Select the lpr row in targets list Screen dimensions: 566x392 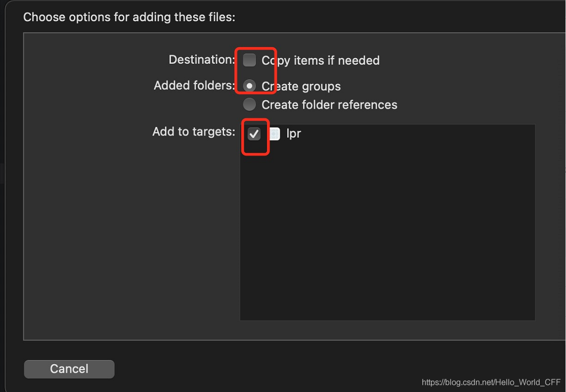pyautogui.click(x=387, y=134)
